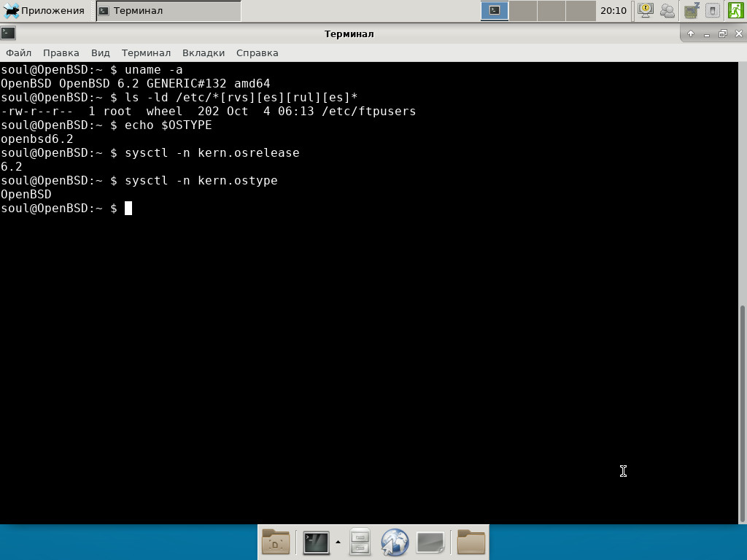Close the Терминал window
The width and height of the screenshot is (747, 560).
[x=739, y=34]
